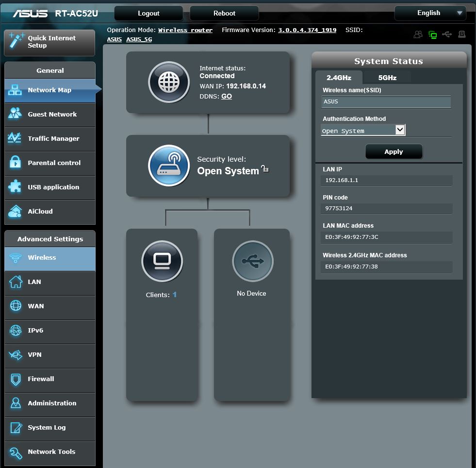This screenshot has width=476, height=468.
Task: Click the USB application puzzle icon
Action: (15, 186)
